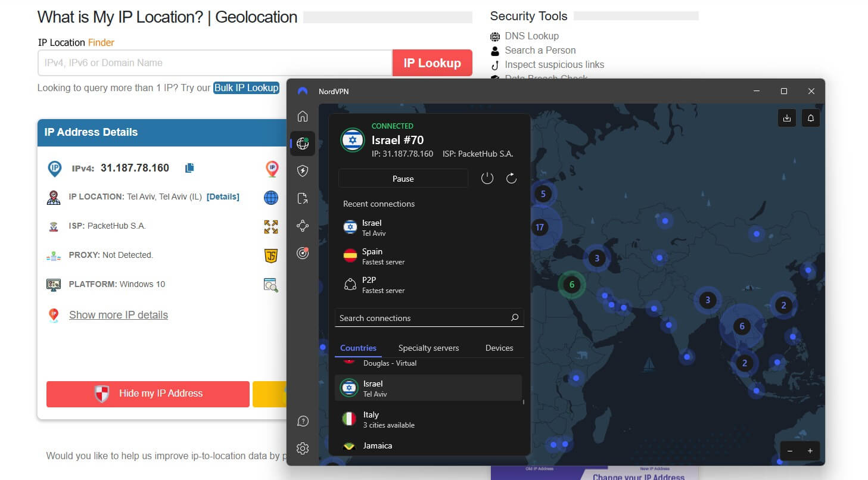Click the download icon above the map
This screenshot has width=868, height=480.
[x=786, y=118]
